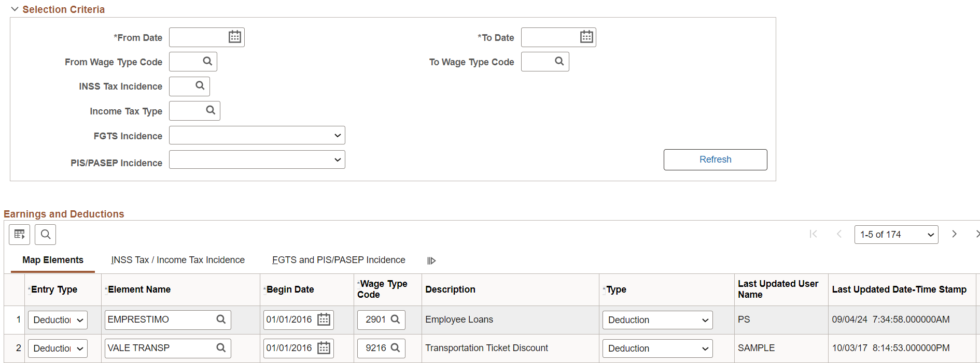Open INSS Tax Incidence lookup
Image resolution: width=980 pixels, height=363 pixels.
coord(200,86)
